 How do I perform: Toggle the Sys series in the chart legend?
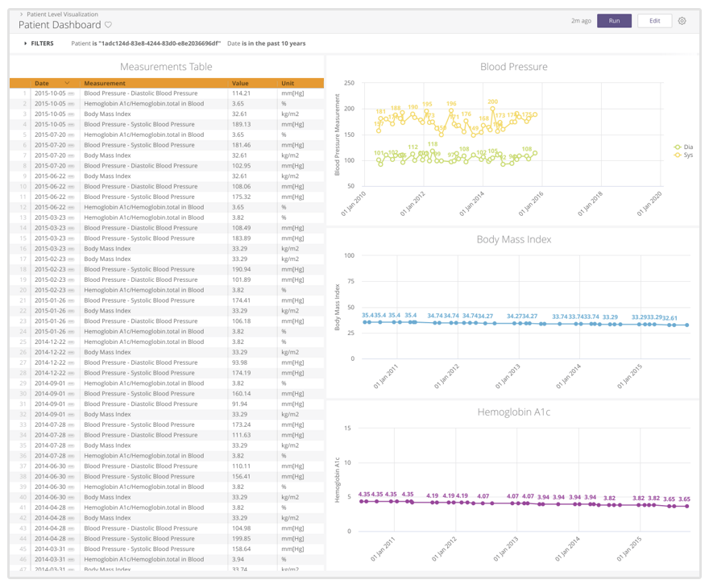coord(683,155)
